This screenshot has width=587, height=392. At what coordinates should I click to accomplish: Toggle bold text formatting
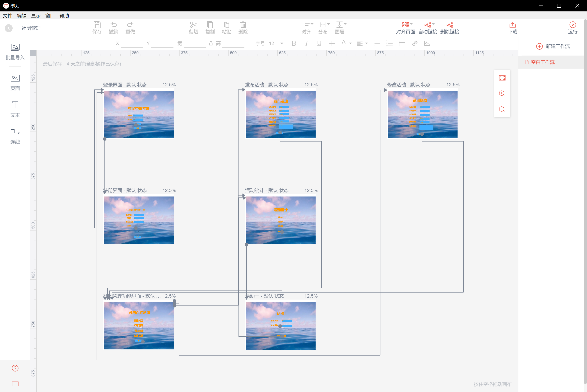(x=294, y=44)
